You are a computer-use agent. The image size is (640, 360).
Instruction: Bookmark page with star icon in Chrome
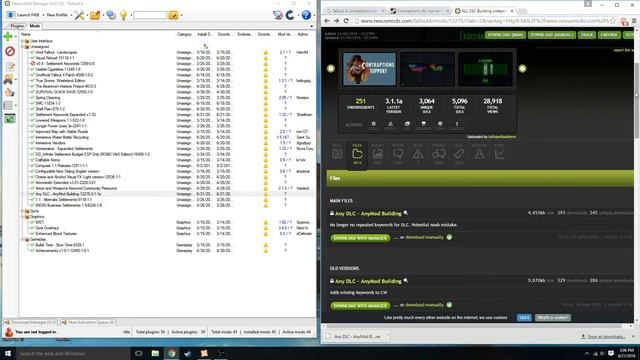tap(613, 21)
